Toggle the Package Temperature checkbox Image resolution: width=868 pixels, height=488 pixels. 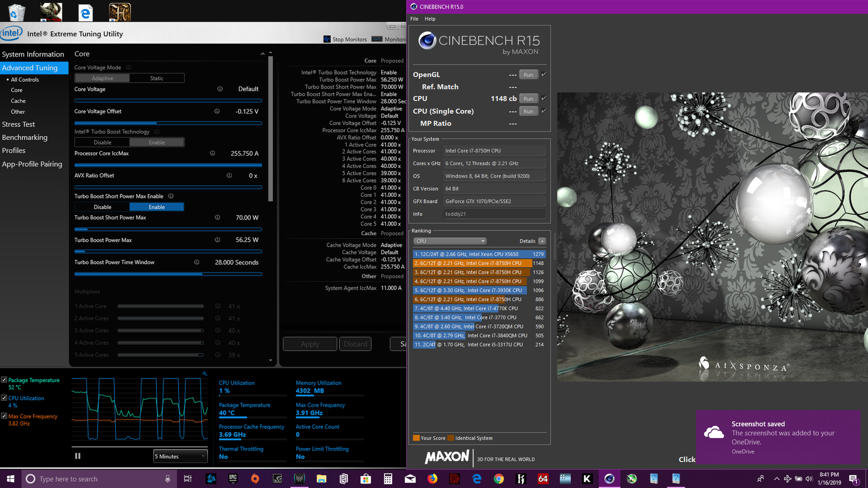(4, 380)
